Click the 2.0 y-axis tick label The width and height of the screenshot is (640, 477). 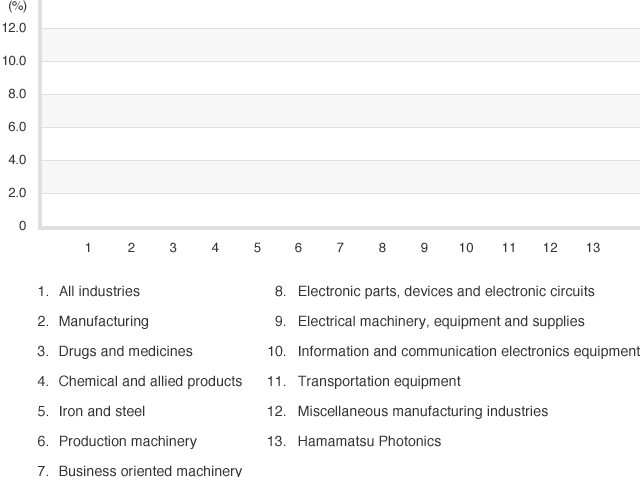(x=15, y=193)
